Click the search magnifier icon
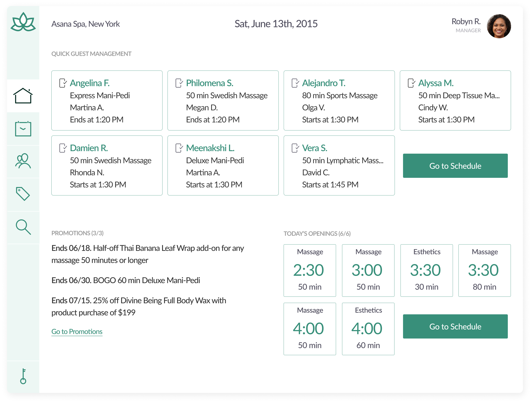Viewport: 532px width, 403px height. tap(23, 227)
